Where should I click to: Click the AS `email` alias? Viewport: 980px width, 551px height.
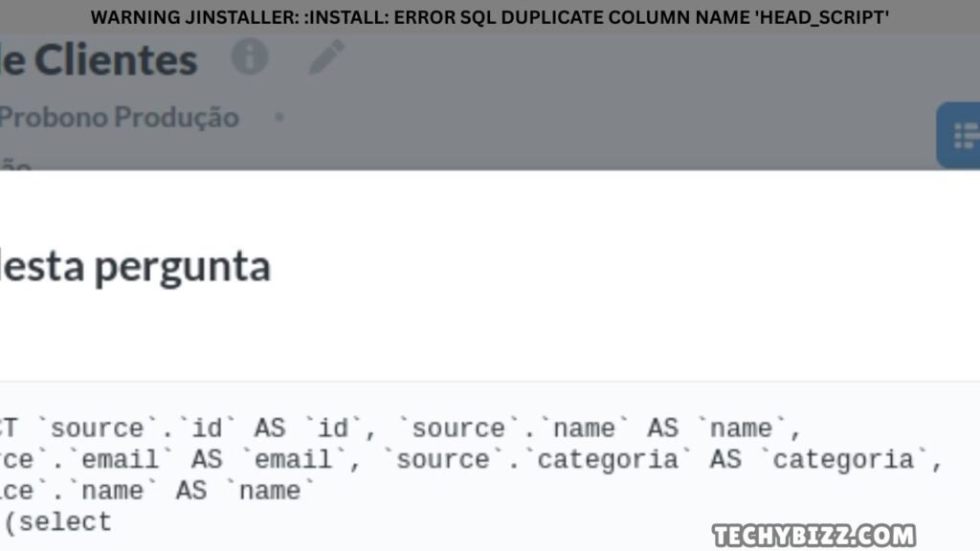coord(261,460)
